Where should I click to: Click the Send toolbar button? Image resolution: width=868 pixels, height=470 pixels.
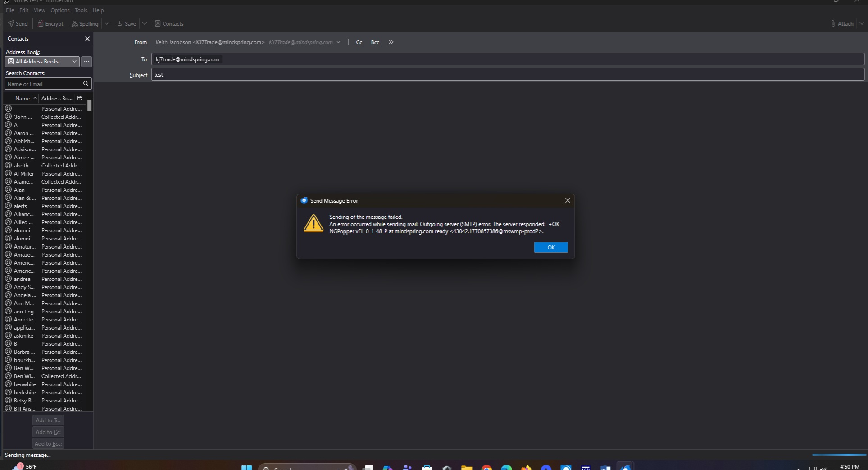18,23
